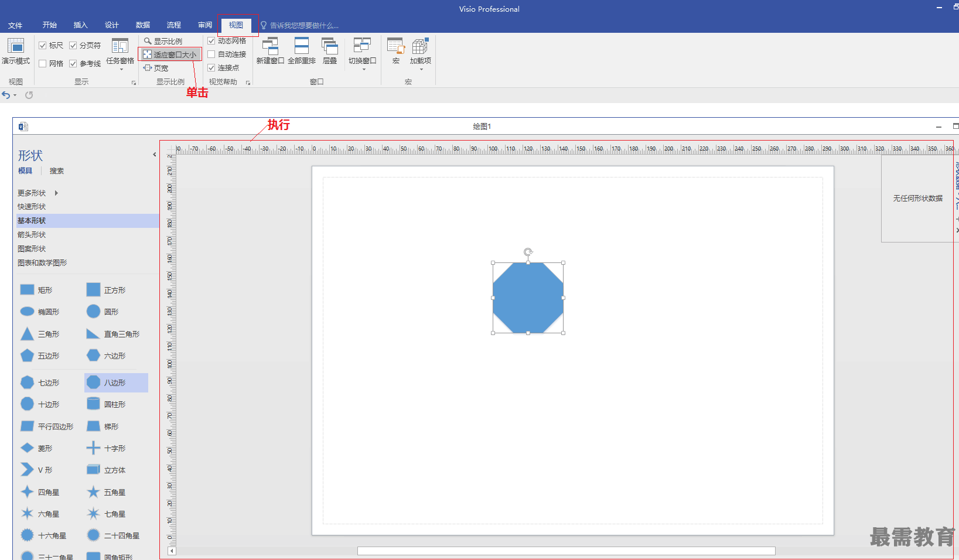Toggle the 参考线 guides checkbox
This screenshot has width=959, height=560.
point(73,63)
